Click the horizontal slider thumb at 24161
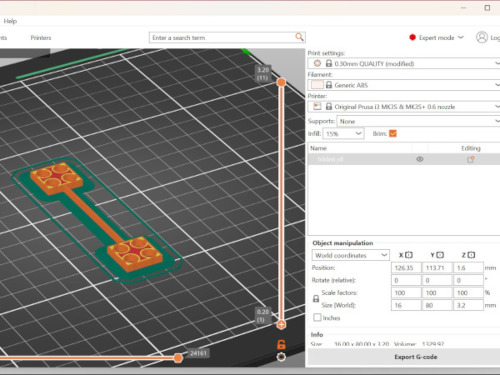The height and width of the screenshot is (375, 500). click(178, 358)
